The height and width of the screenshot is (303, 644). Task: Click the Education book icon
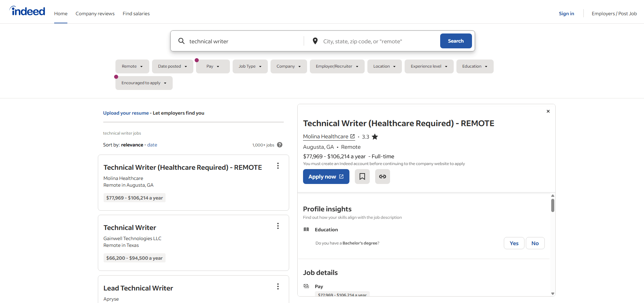(306, 229)
